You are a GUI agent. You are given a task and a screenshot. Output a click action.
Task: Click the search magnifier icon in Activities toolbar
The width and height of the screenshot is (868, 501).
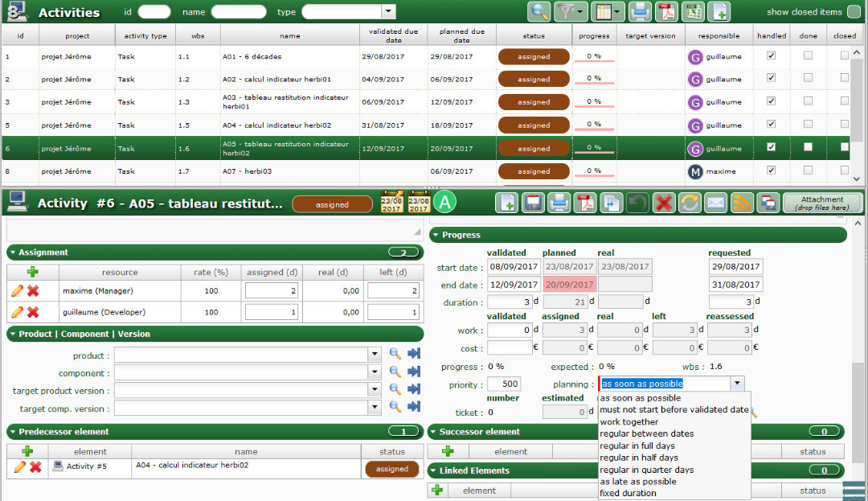click(x=539, y=12)
